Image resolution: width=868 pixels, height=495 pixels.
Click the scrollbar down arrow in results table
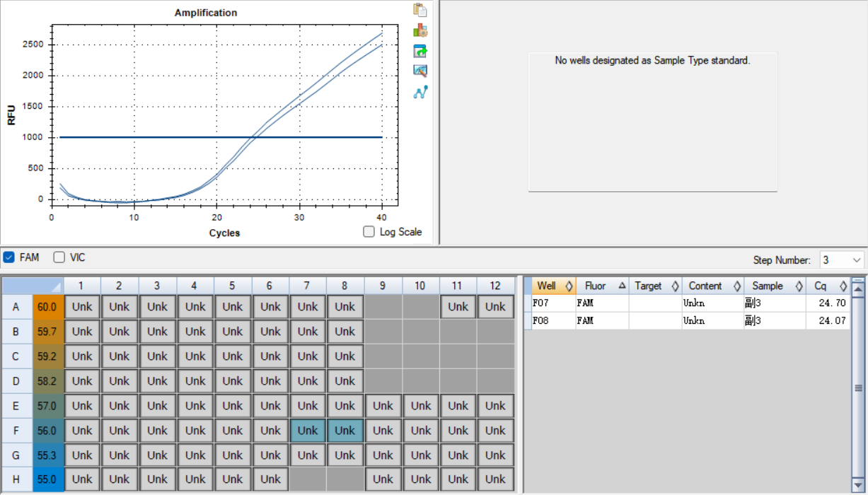click(858, 484)
